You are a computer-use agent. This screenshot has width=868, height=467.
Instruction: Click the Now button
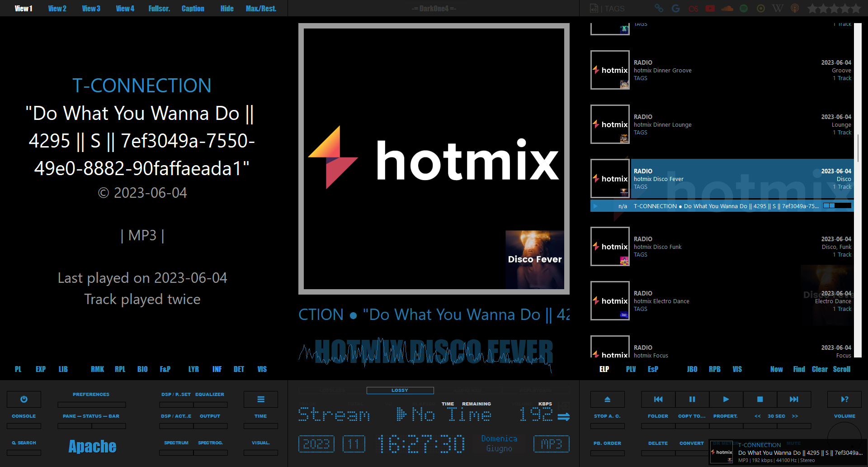[776, 369]
